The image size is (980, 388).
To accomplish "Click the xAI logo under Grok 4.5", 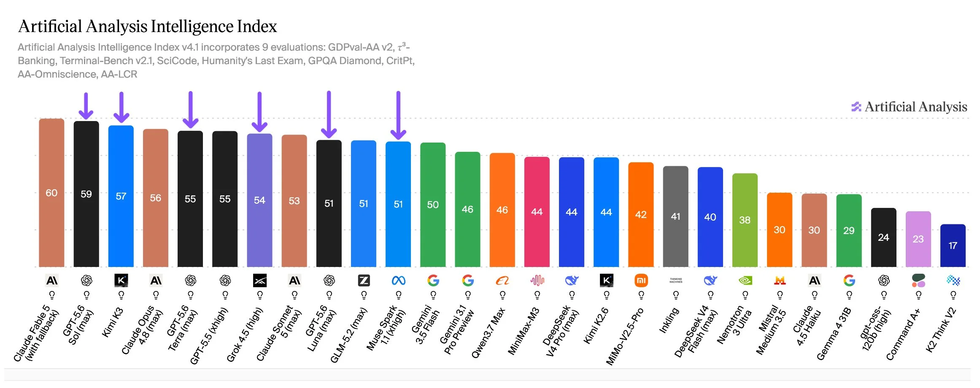I will click(x=260, y=280).
